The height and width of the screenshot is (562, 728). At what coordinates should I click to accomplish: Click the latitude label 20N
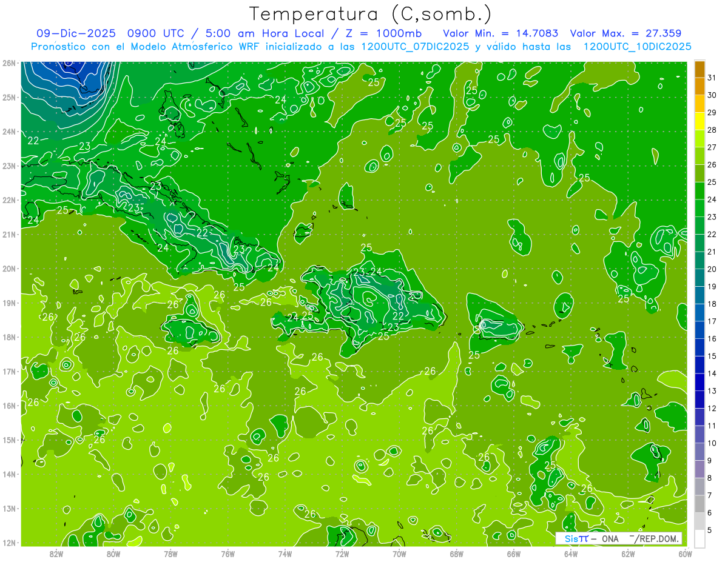[9, 269]
